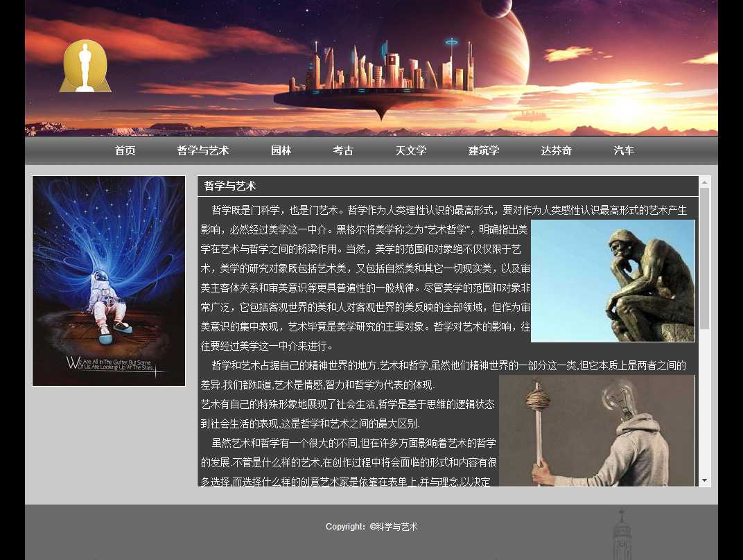The image size is (743, 560).
Task: Click the lightbulb-head hoodie figure image
Action: (x=597, y=431)
